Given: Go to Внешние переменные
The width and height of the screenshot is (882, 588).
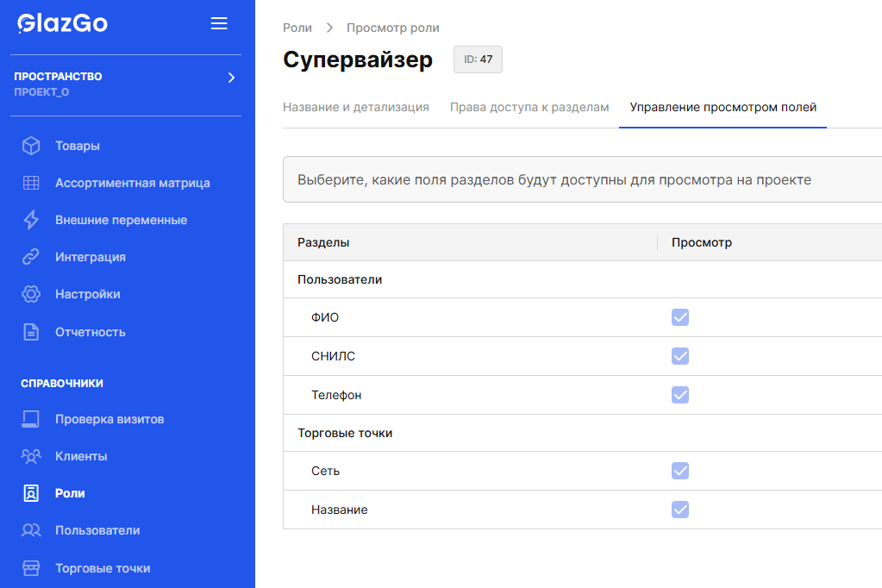Looking at the screenshot, I should click(x=121, y=220).
